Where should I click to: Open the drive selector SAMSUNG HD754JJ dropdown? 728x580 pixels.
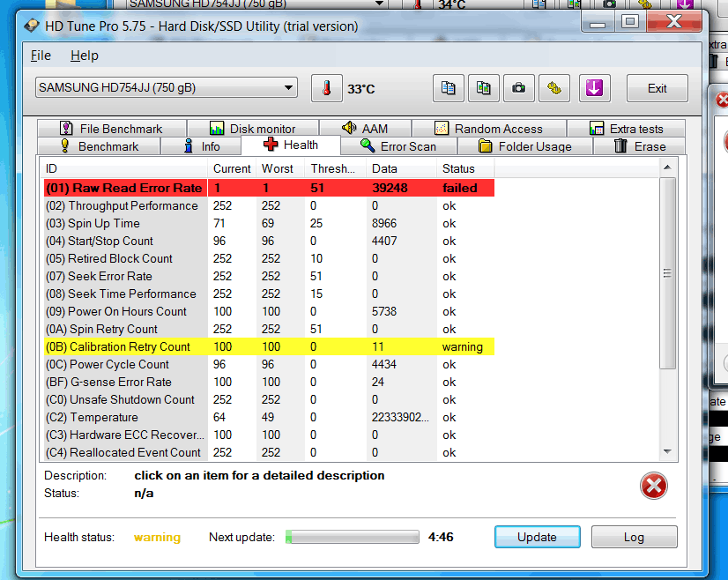(x=167, y=87)
